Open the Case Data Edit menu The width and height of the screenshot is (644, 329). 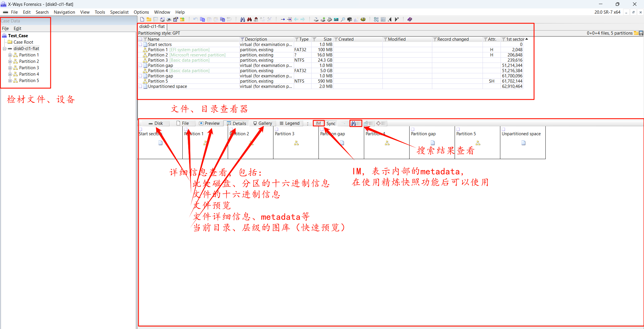[x=17, y=29]
